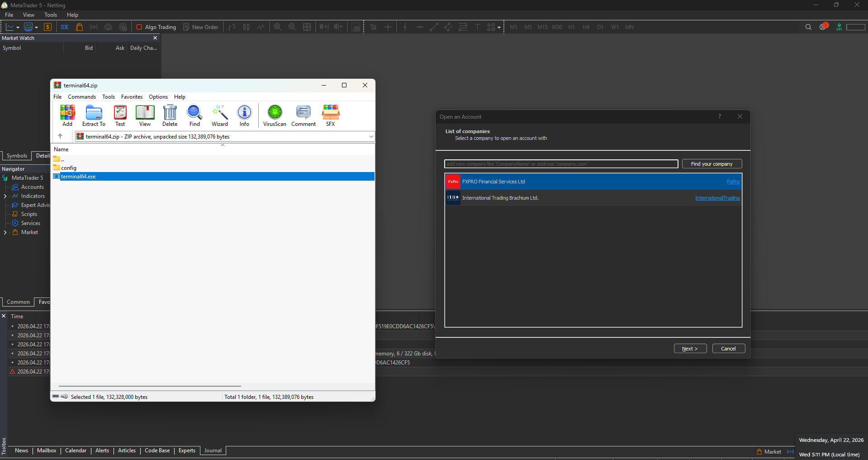Toggle chart shift

click(338, 27)
